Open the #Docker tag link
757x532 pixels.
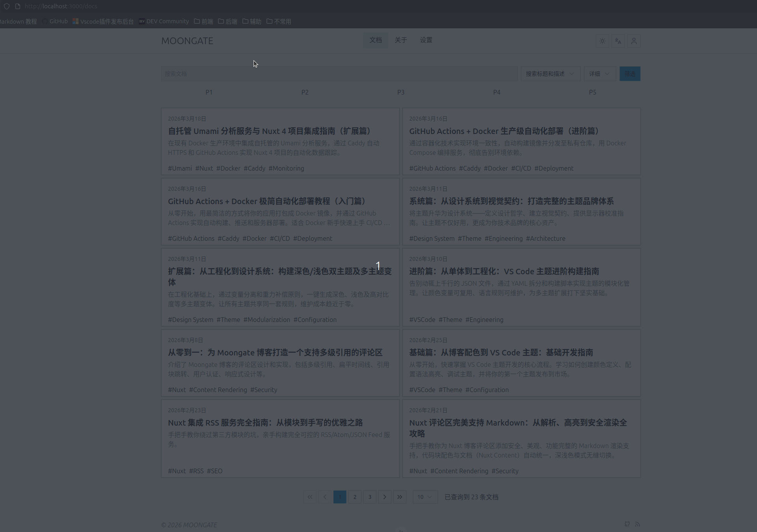(x=228, y=168)
